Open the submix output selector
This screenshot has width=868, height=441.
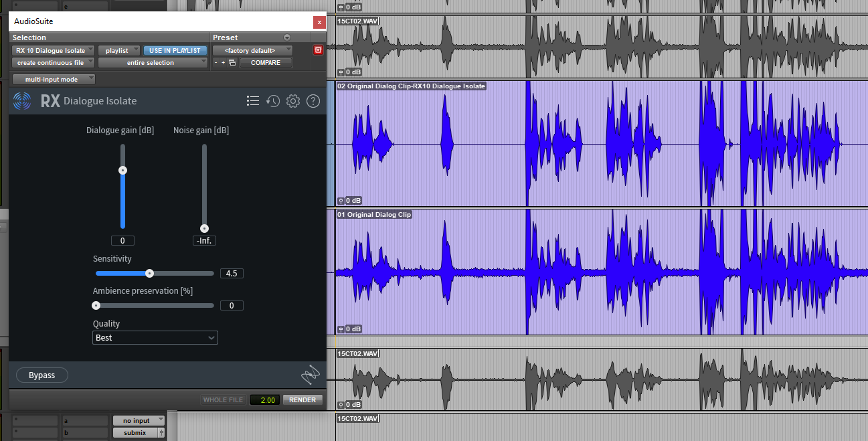pos(135,433)
